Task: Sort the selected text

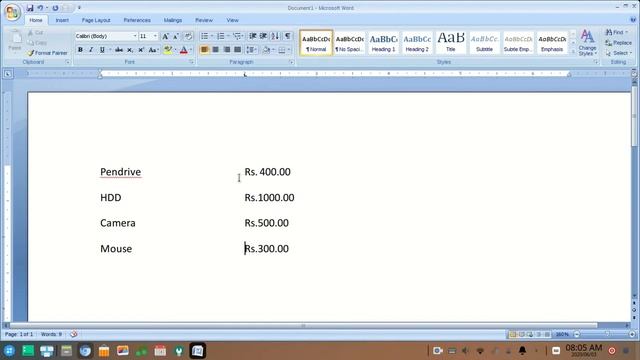Action: point(276,36)
